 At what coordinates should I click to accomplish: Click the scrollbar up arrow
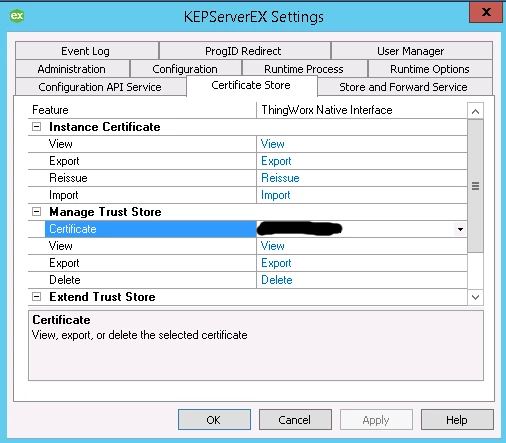(x=476, y=111)
